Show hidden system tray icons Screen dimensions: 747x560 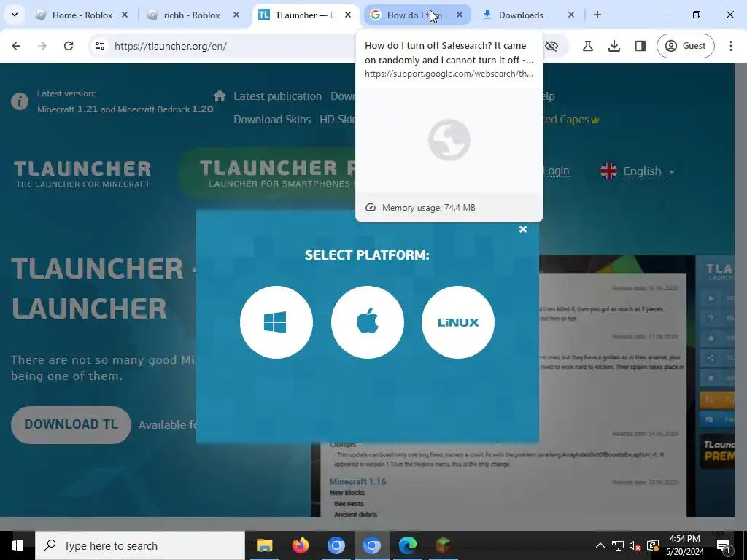(x=600, y=545)
